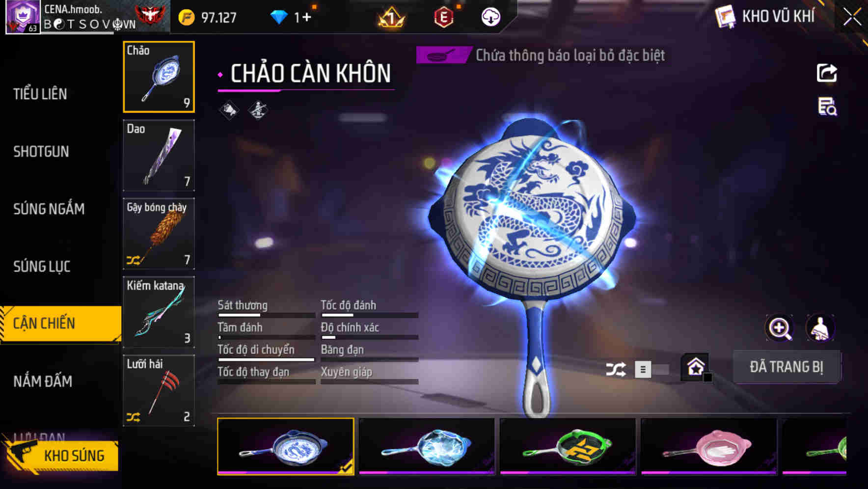
Task: Open the skin details search icon
Action: click(827, 107)
